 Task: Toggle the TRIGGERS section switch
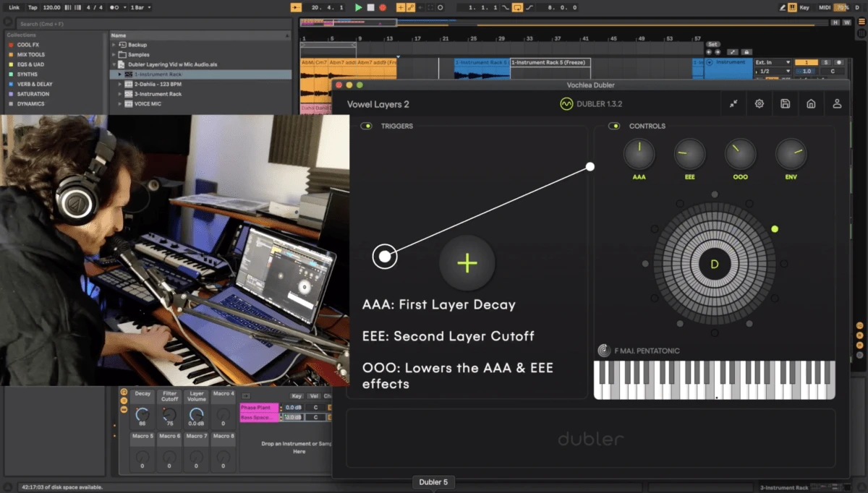pos(367,126)
